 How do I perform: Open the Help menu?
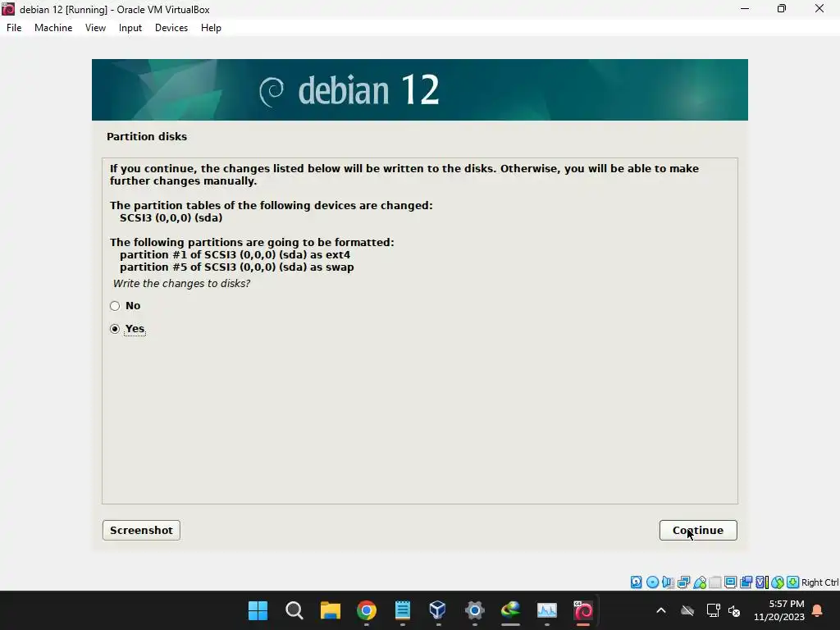211,28
